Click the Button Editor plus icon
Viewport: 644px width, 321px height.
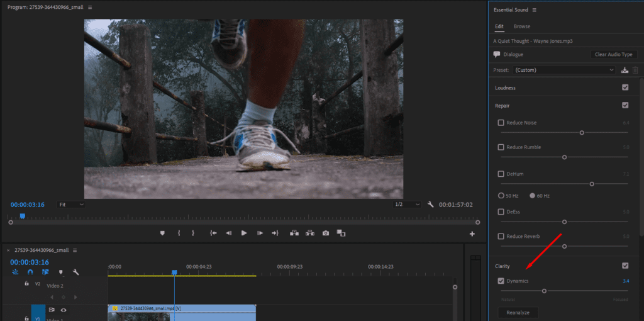(472, 234)
